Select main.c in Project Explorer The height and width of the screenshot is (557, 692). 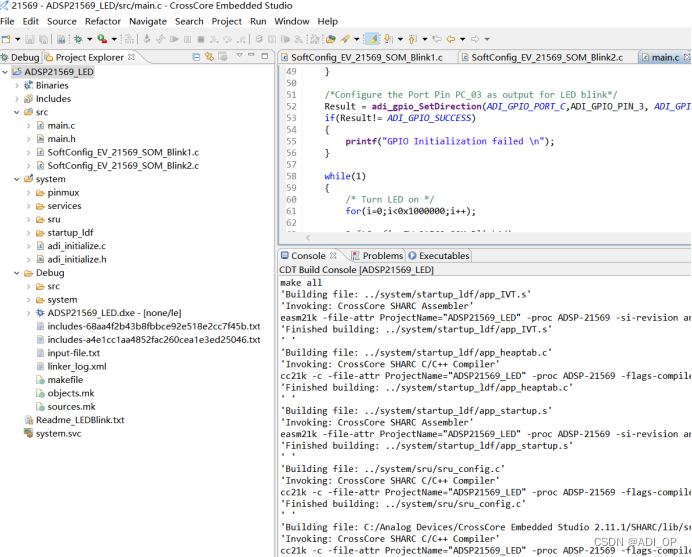click(61, 126)
